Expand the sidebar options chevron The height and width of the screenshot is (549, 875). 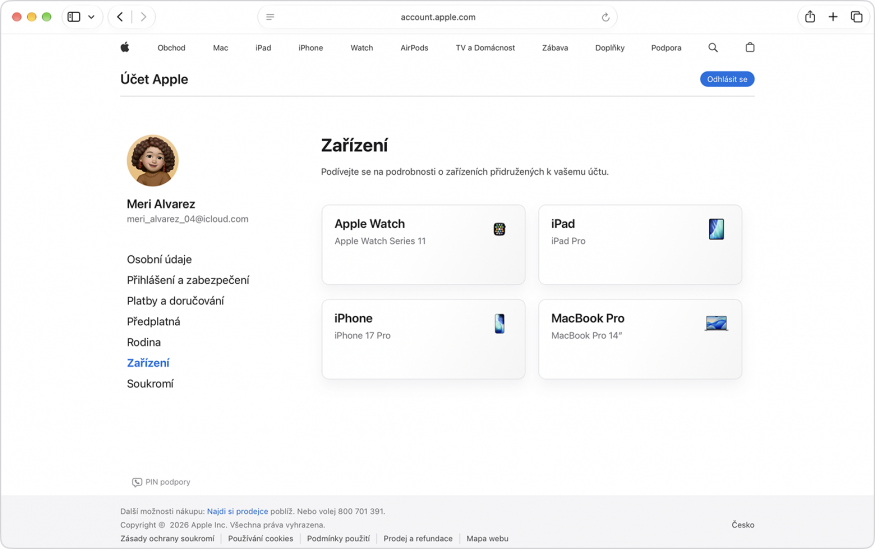click(91, 17)
